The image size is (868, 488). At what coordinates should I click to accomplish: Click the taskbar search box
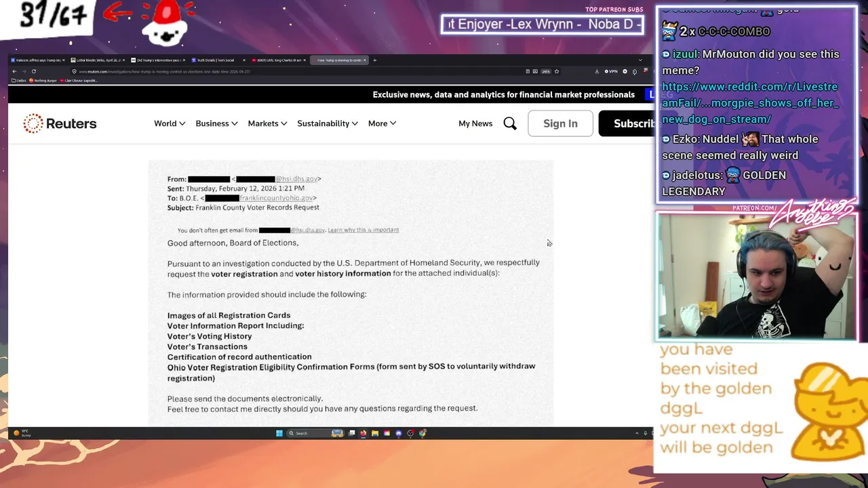pyautogui.click(x=315, y=433)
